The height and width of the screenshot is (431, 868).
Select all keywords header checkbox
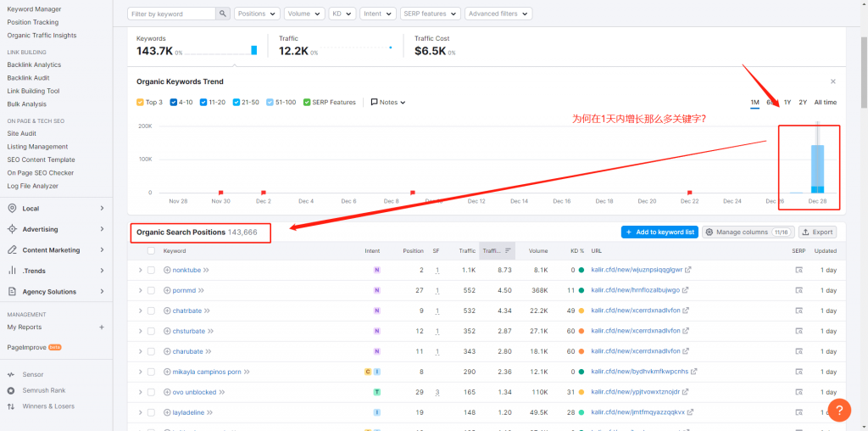click(x=151, y=251)
